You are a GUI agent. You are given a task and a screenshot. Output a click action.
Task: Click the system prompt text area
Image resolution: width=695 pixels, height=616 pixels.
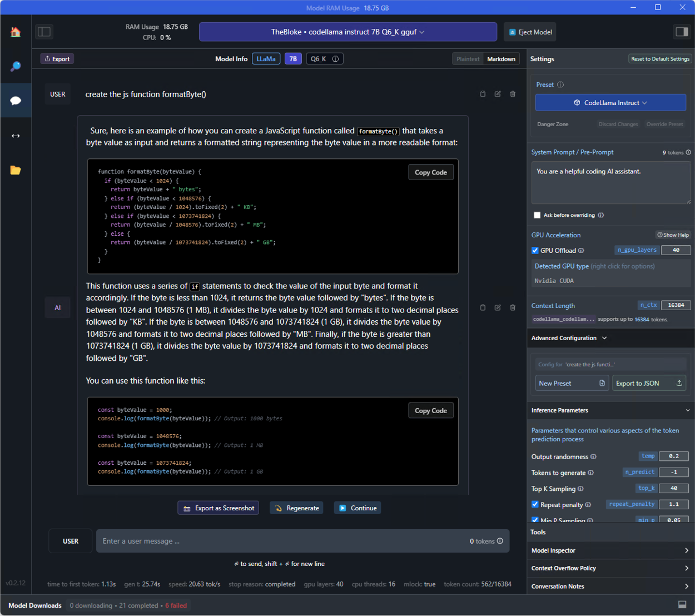[x=611, y=183]
